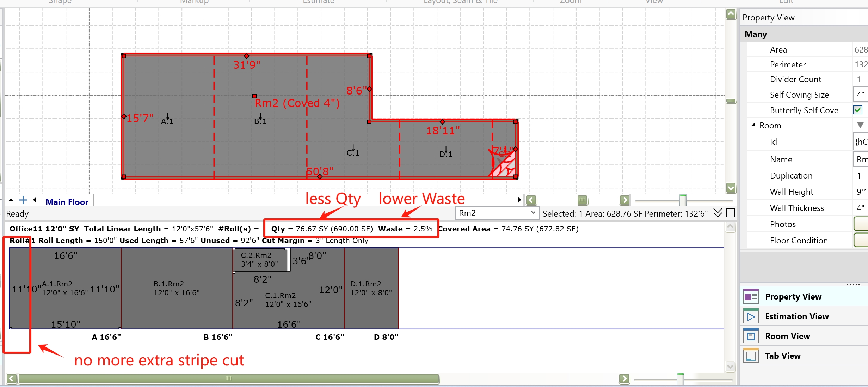This screenshot has width=868, height=387.
Task: Switch to Room View panel
Action: pos(787,336)
